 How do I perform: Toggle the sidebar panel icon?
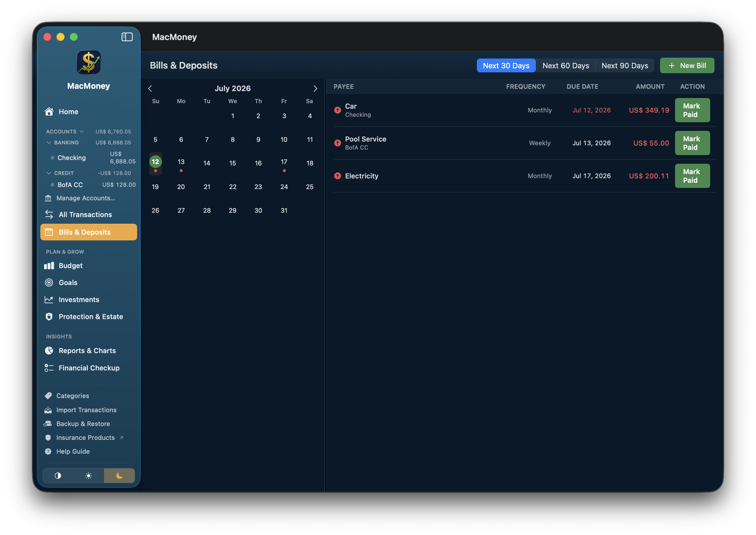[127, 37]
